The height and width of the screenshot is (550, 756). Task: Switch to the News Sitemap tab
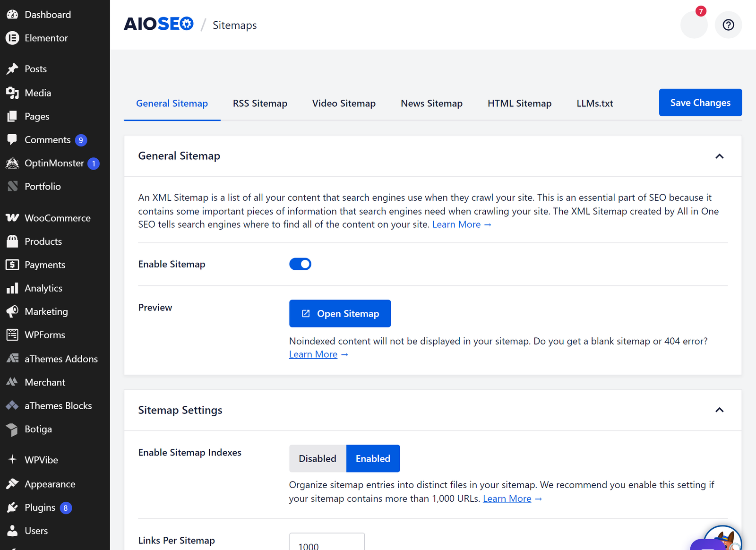point(431,103)
